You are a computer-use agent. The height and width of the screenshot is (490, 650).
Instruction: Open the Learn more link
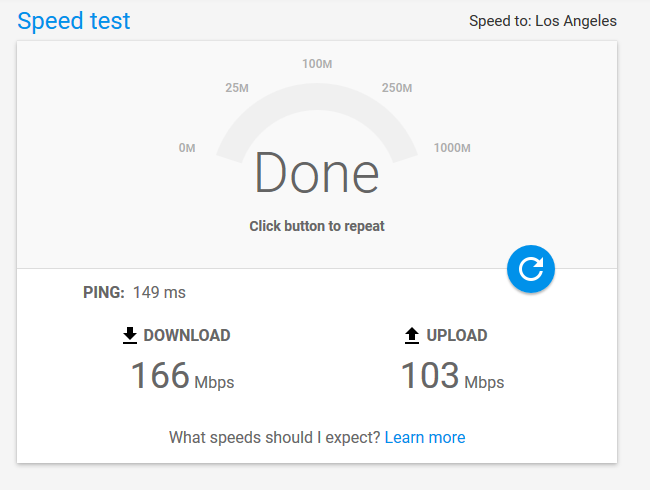[x=425, y=437]
